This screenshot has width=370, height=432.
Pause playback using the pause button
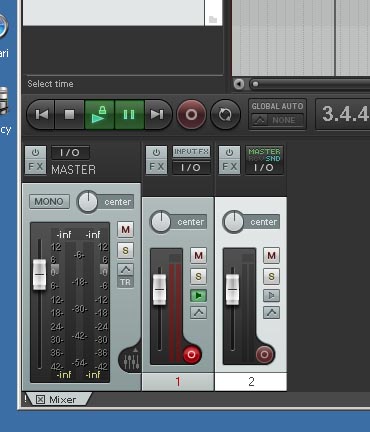tap(129, 115)
